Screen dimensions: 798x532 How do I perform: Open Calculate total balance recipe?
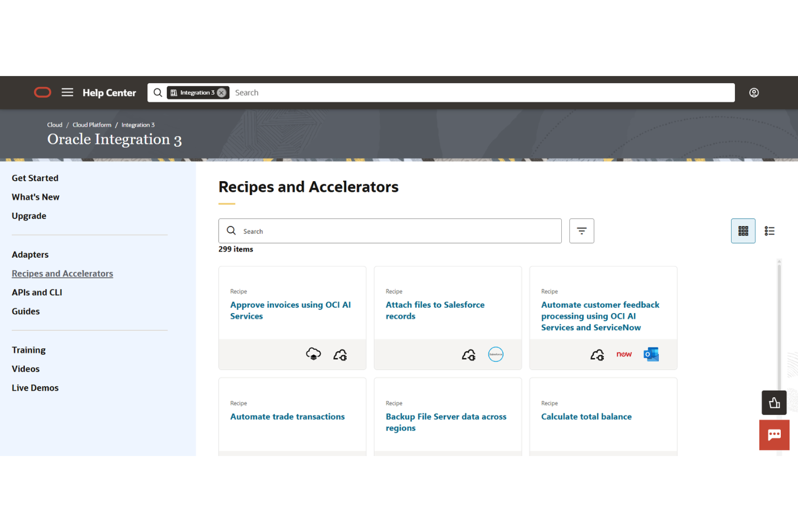[x=586, y=417]
